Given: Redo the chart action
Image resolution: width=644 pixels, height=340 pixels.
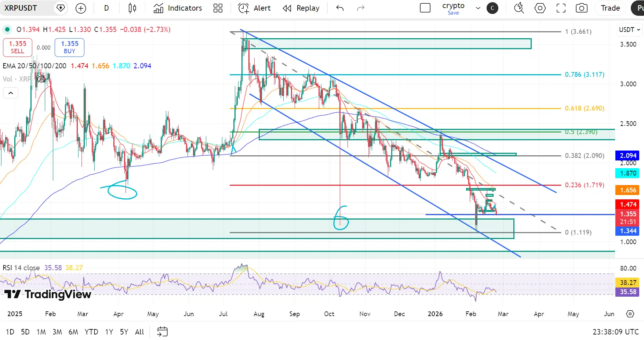Looking at the screenshot, I should 361,8.
